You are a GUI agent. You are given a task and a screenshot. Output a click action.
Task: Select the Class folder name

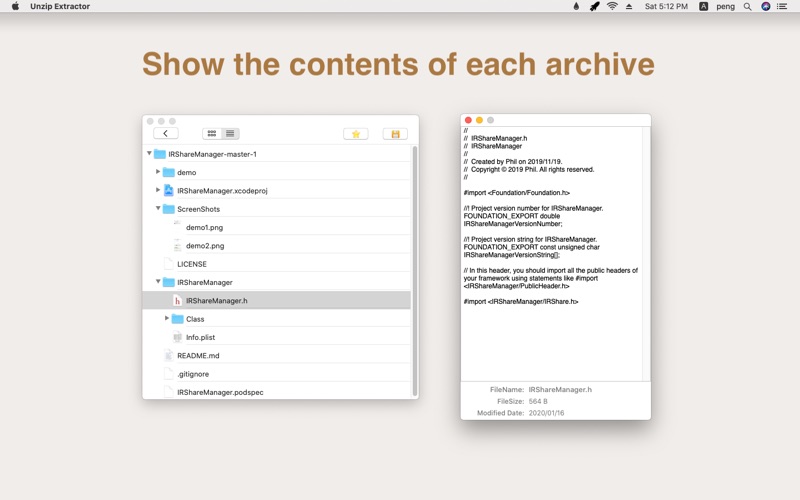click(x=195, y=319)
